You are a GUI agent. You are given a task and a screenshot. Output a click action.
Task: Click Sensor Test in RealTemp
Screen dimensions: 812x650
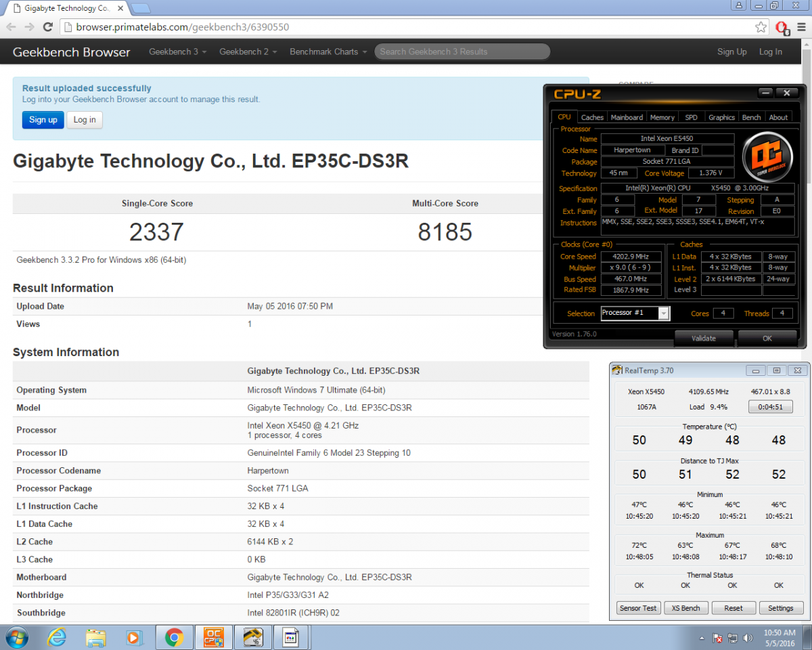pos(638,608)
